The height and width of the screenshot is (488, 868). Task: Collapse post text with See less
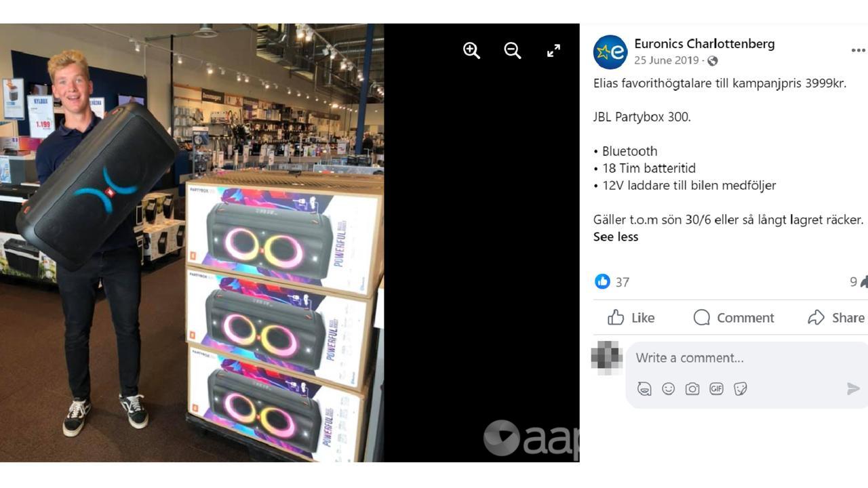[616, 237]
